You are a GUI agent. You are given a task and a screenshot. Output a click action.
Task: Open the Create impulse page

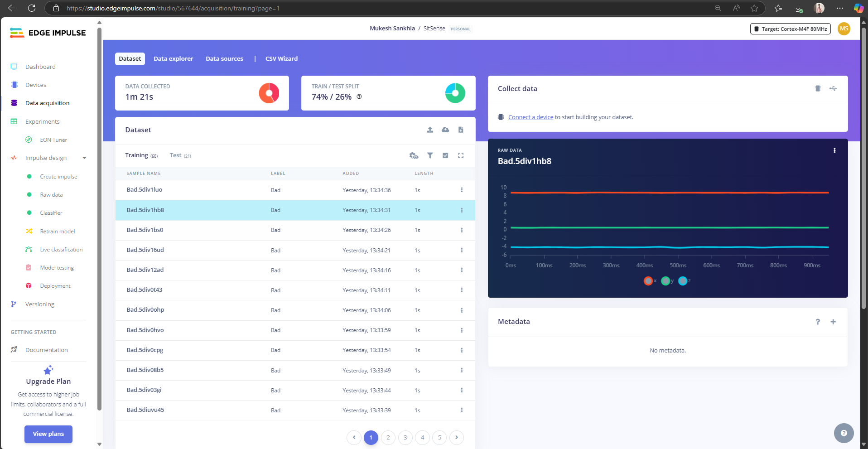pos(58,176)
